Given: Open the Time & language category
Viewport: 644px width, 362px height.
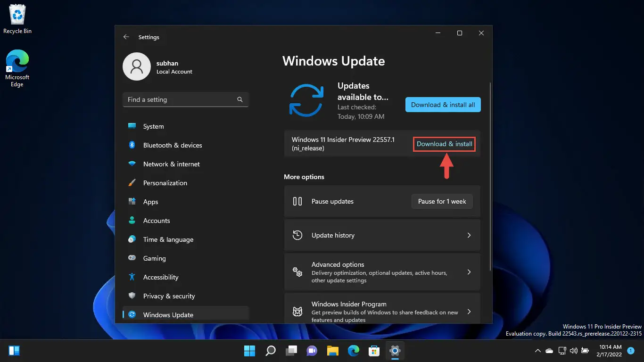Looking at the screenshot, I should (185, 239).
